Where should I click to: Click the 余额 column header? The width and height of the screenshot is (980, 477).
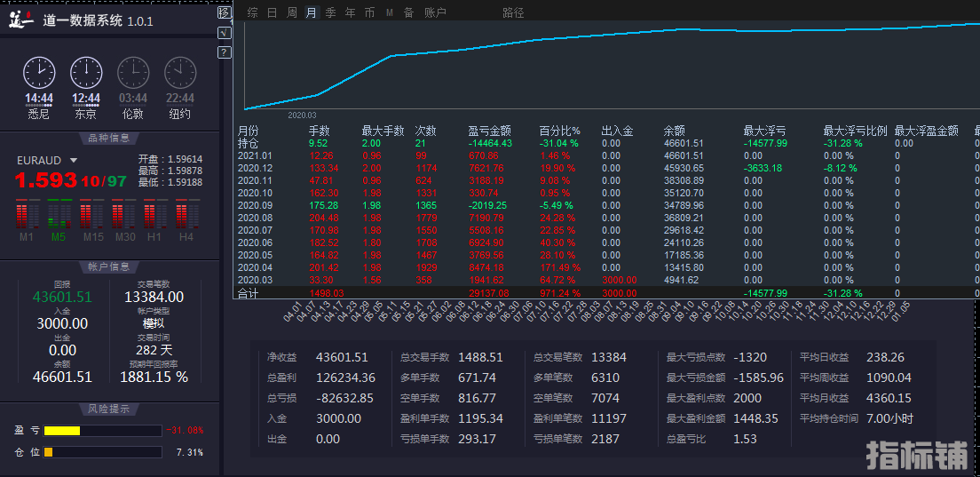[675, 131]
